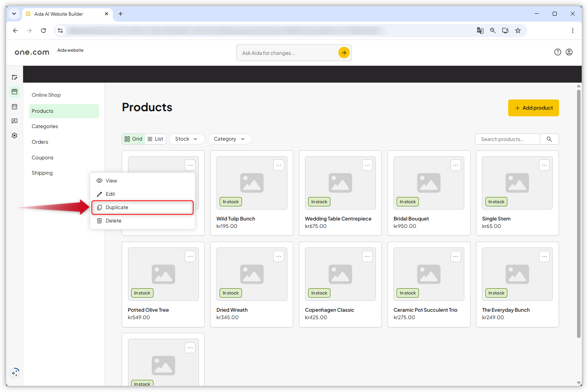Open options menu on Potted Olive Tree

pyautogui.click(x=190, y=257)
